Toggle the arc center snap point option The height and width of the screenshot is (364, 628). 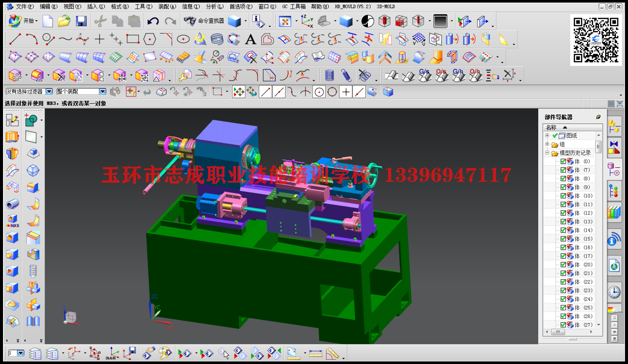coord(319,92)
